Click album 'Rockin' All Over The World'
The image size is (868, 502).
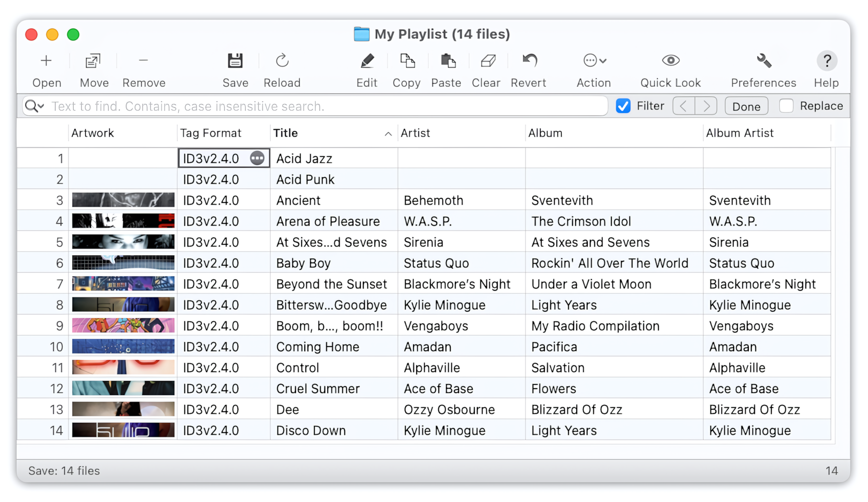pos(610,263)
